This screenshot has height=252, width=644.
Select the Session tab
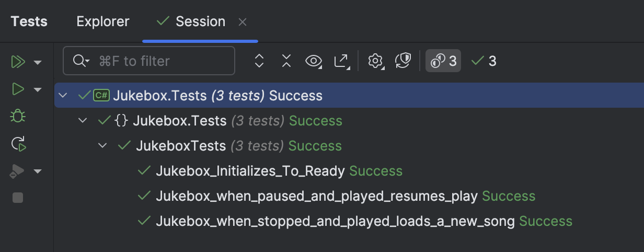200,21
